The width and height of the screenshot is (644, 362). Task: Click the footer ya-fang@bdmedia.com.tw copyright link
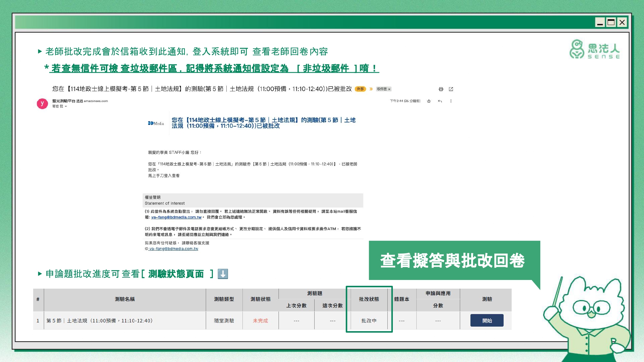(x=174, y=249)
